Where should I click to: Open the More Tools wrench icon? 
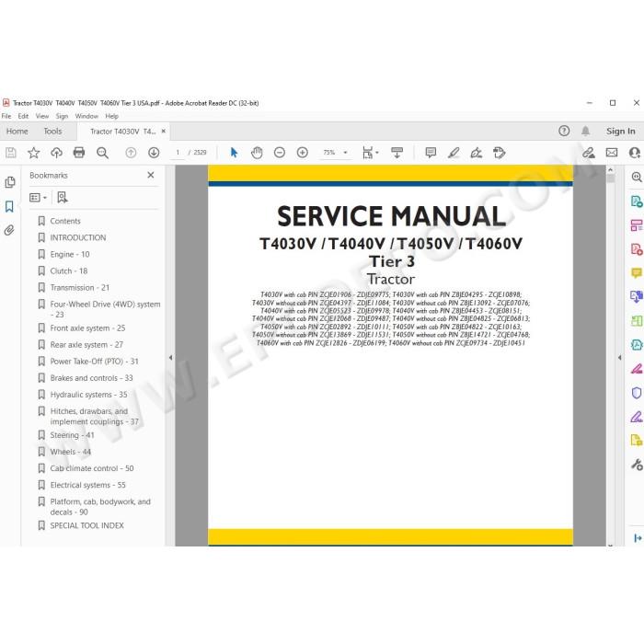[637, 465]
